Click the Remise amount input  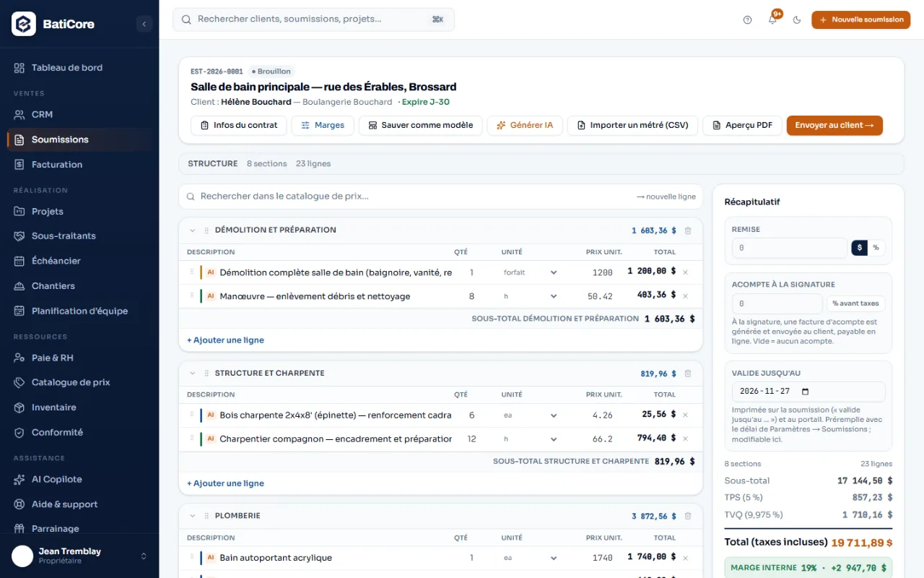pyautogui.click(x=790, y=248)
